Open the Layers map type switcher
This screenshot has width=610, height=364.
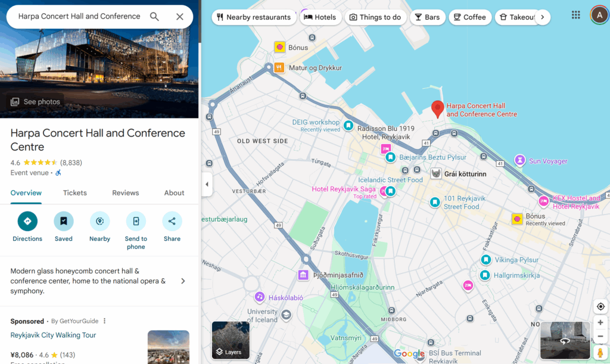click(x=231, y=340)
